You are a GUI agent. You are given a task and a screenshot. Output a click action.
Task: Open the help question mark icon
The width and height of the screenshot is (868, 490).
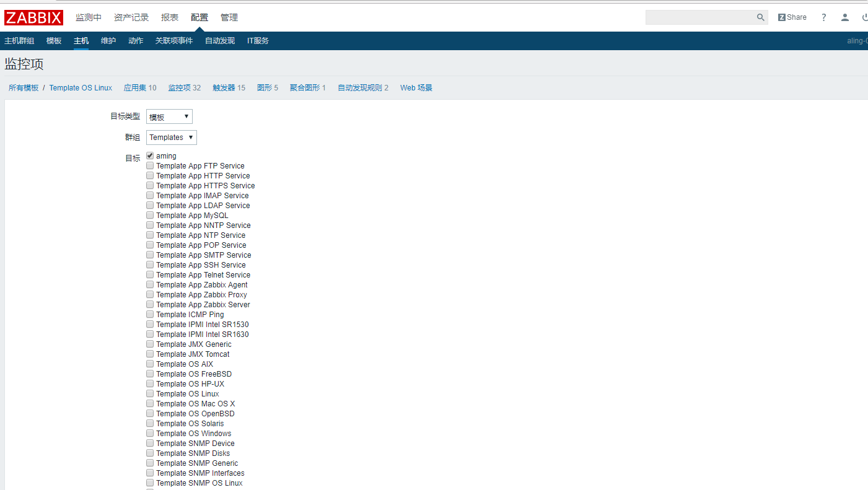823,17
